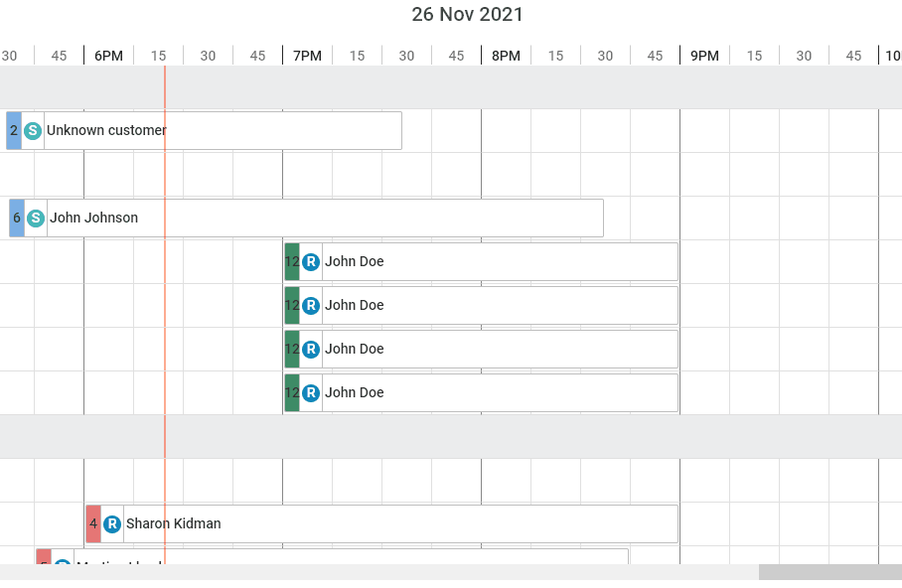Screen dimensions: 902x588
Task: Click blue swatch showing 6 guests on John Johnson
Action: point(17,218)
